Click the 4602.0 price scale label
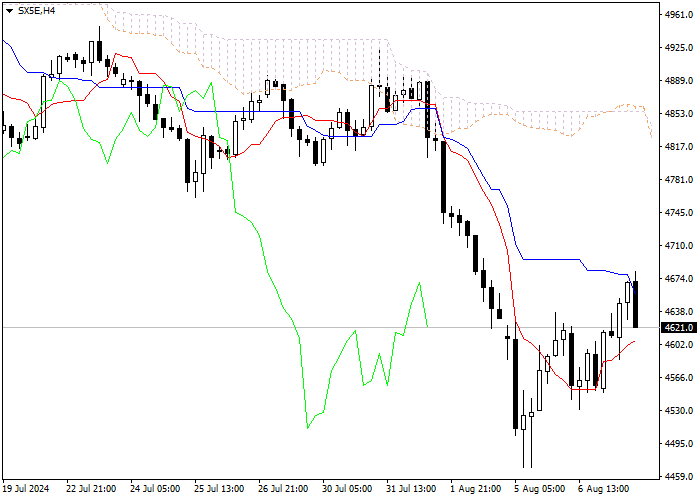 [x=679, y=345]
